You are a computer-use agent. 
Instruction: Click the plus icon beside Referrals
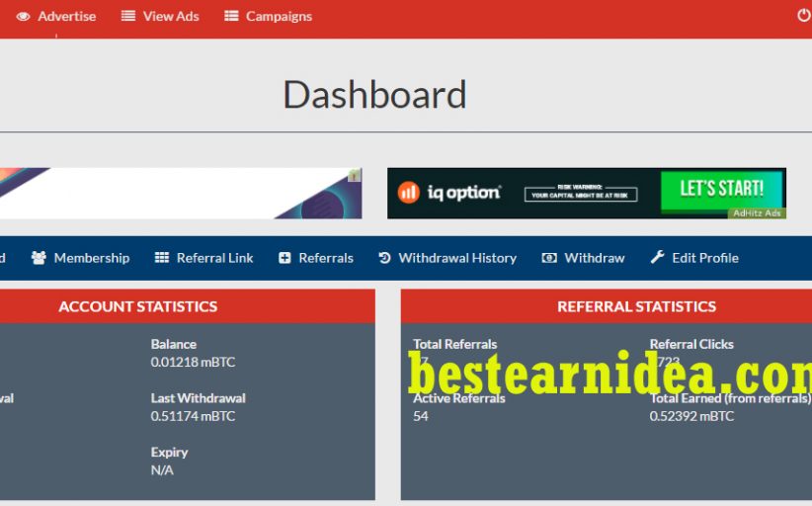284,258
